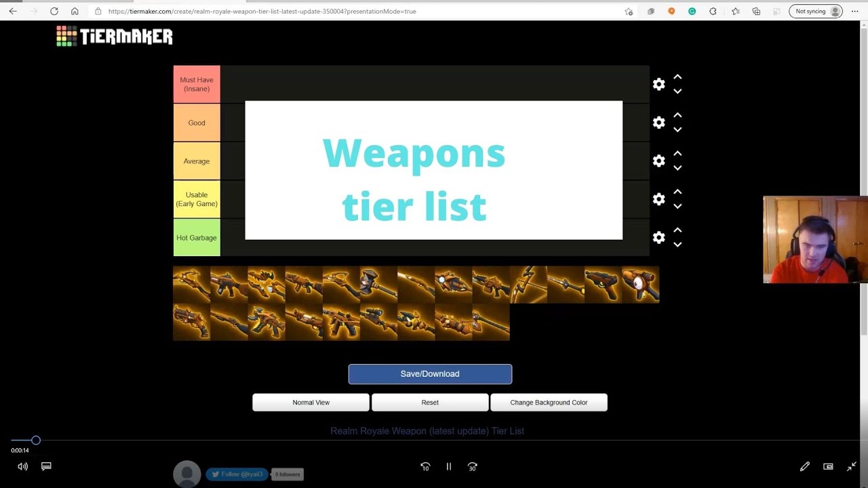868x488 pixels.
Task: Open the browser favorites list
Action: pyautogui.click(x=736, y=11)
